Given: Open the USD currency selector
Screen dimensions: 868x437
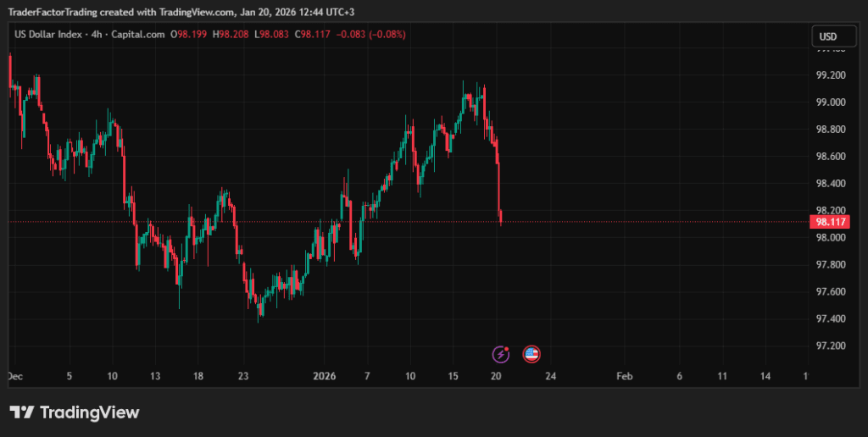Looking at the screenshot, I should 827,36.
